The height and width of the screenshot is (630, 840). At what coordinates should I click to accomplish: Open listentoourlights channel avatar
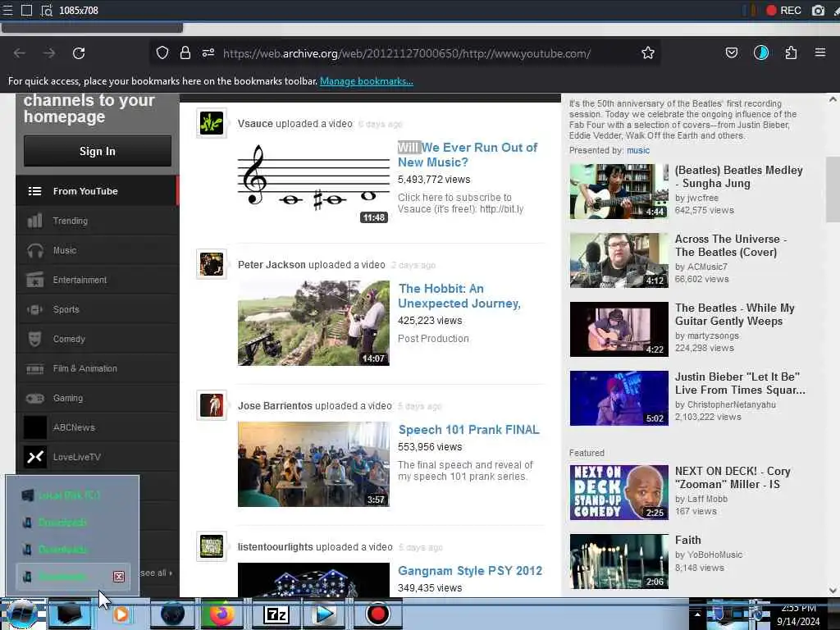point(212,546)
